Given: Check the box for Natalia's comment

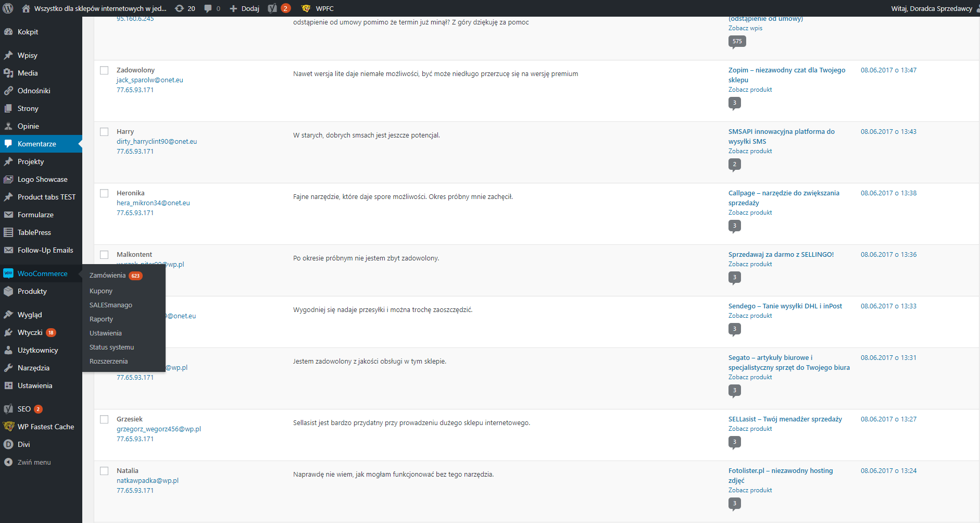Looking at the screenshot, I should pyautogui.click(x=104, y=471).
